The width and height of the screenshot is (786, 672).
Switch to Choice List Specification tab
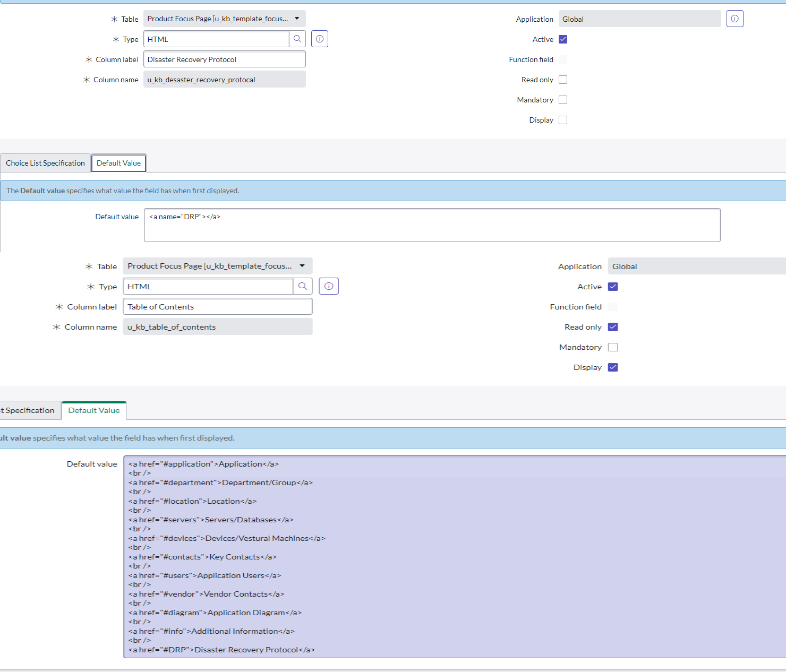pyautogui.click(x=45, y=163)
